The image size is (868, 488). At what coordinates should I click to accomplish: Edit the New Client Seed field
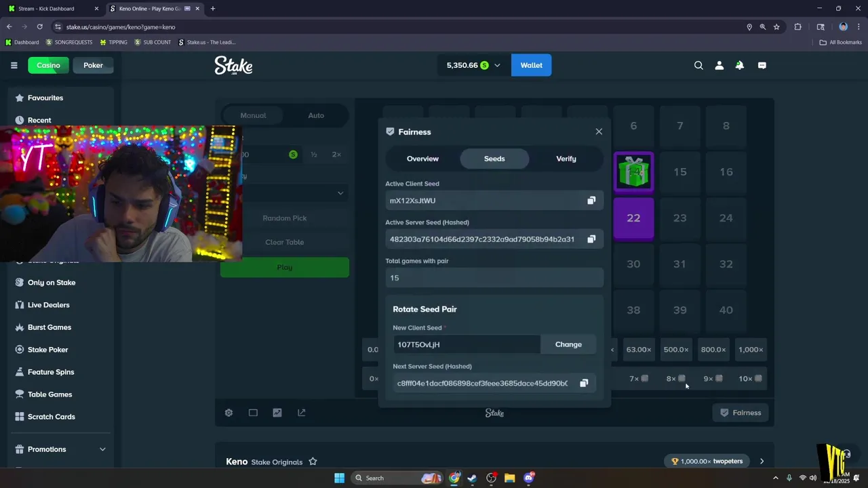(467, 344)
